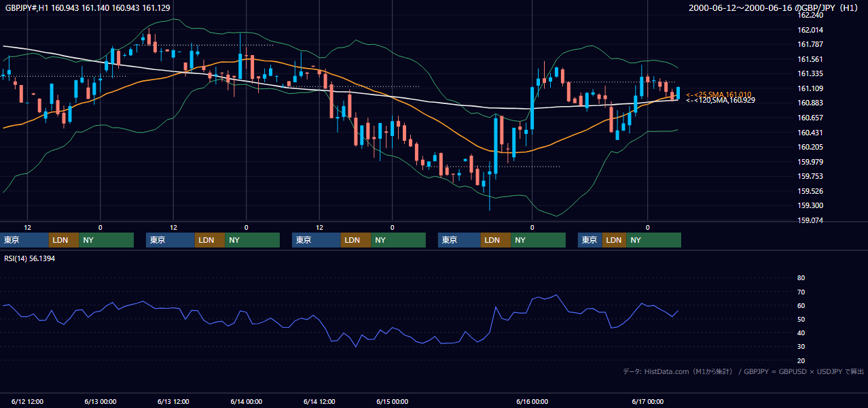The height and width of the screenshot is (408, 868).
Task: Click price axis value 161.787
Action: click(x=810, y=45)
